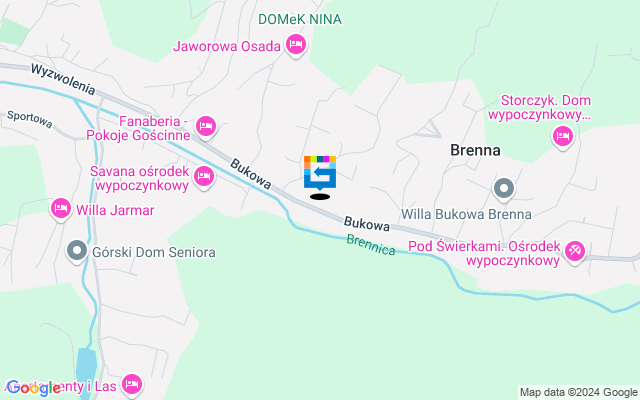This screenshot has height=400, width=640.
Task: Click the Wyzwolenia street label
Action: click(x=63, y=79)
